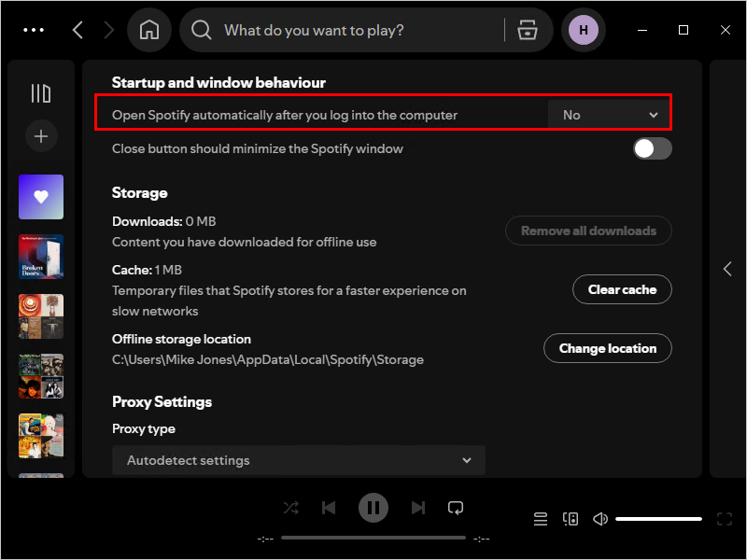Open the startup behaviour No dropdown

[610, 115]
